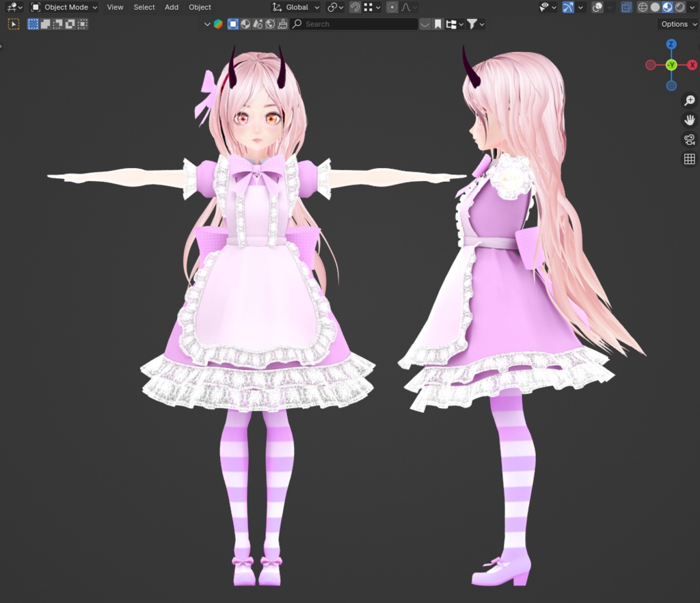This screenshot has width=700, height=603.
Task: Click the negative Z axis gizmo circle
Action: coord(671,85)
